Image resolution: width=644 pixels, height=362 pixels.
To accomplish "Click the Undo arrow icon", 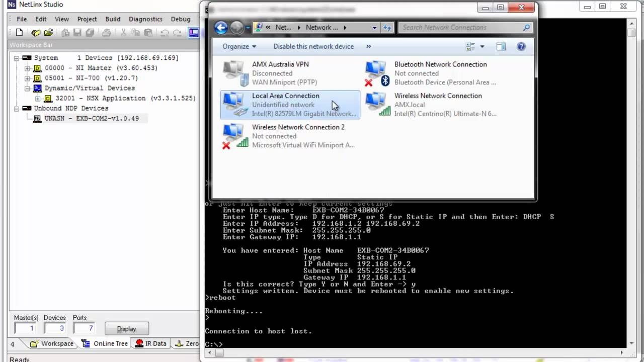I will click(x=164, y=32).
